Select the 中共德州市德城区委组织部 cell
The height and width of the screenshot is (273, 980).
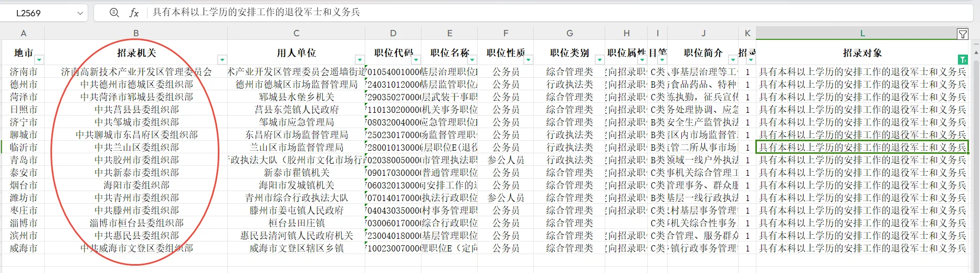[x=136, y=85]
